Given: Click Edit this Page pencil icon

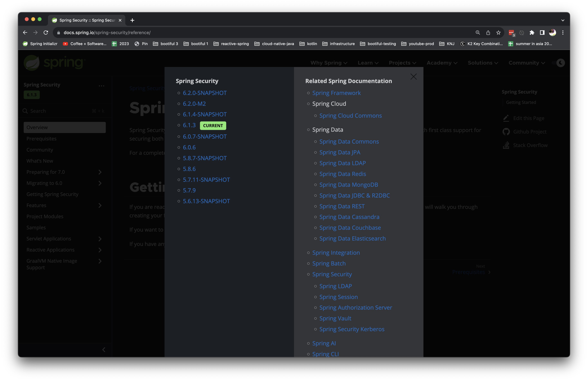Looking at the screenshot, I should [x=506, y=118].
